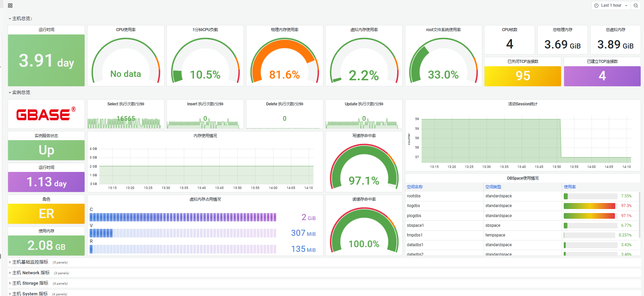
Task: Click the 物理内存使用率 panel title
Action: point(285,30)
